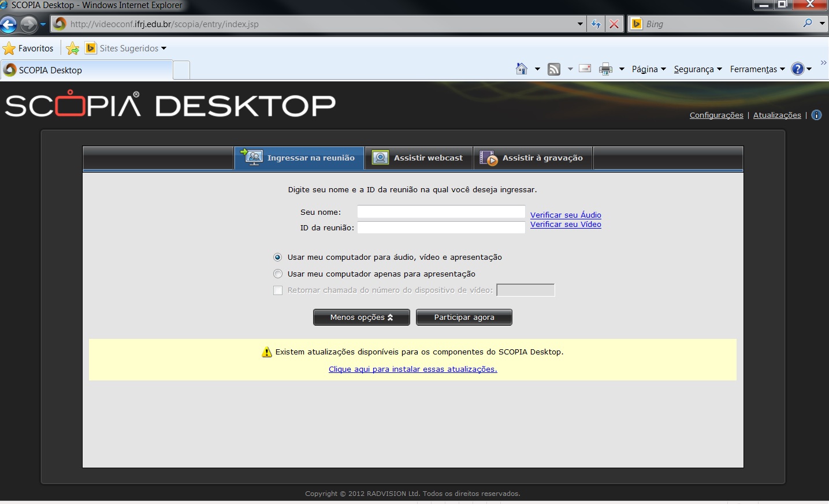This screenshot has height=504, width=829.
Task: Click the Home icon in command bar
Action: tap(521, 69)
